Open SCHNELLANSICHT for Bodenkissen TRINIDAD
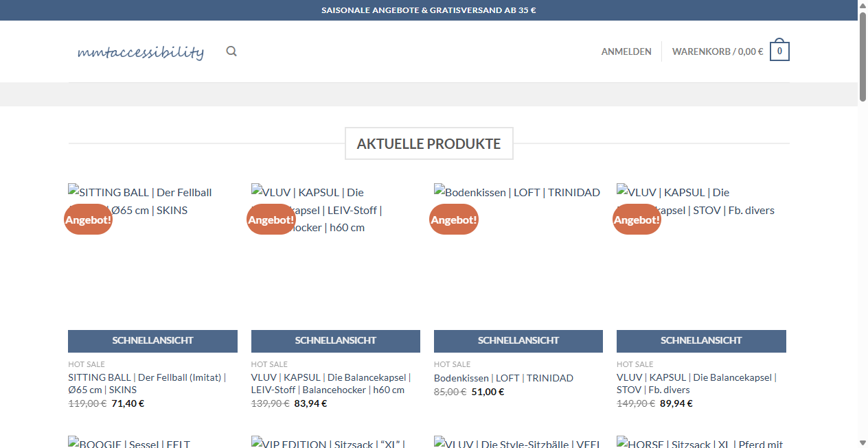Viewport: 868px width, 448px height. [518, 340]
